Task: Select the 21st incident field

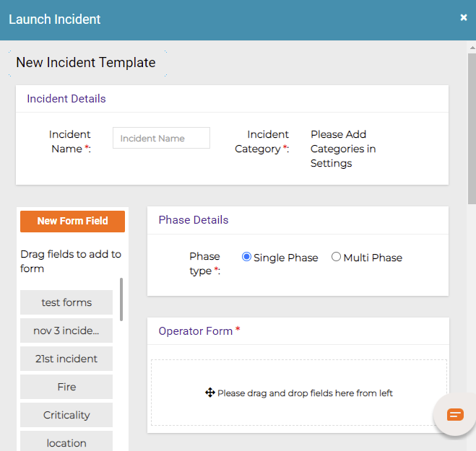Action: [x=66, y=359]
